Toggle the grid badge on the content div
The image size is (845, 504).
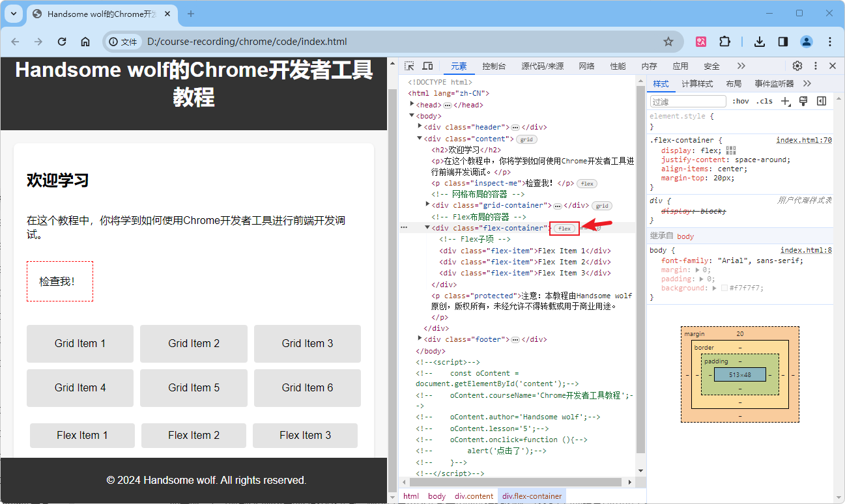[x=526, y=139]
